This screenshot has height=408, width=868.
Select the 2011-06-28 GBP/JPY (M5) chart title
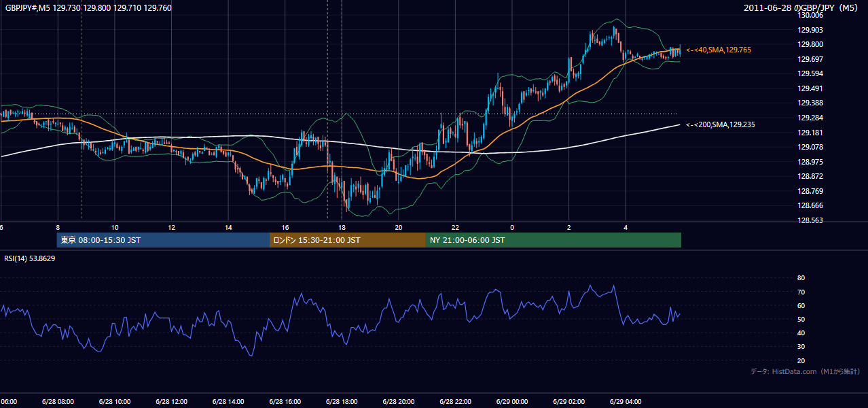[x=802, y=7]
